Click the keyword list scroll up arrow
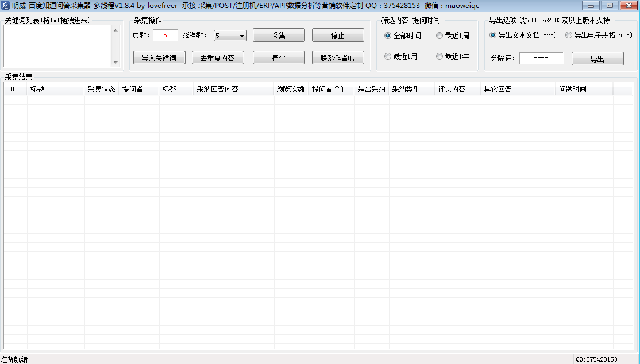This screenshot has height=364, width=640. pyautogui.click(x=115, y=30)
